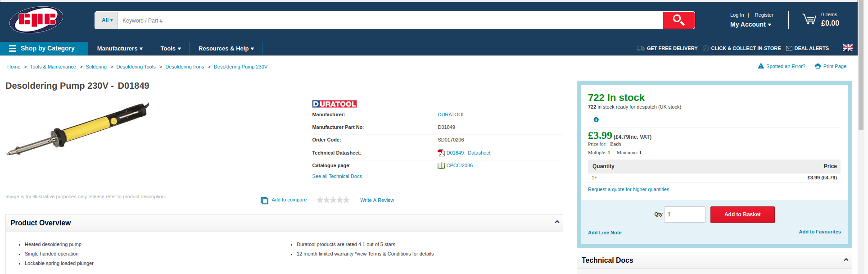Click the Register link
The width and height of the screenshot is (868, 274).
pyautogui.click(x=764, y=15)
